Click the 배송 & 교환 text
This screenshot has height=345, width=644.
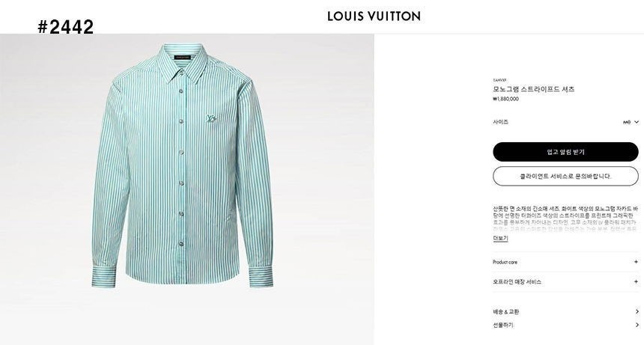505,312
